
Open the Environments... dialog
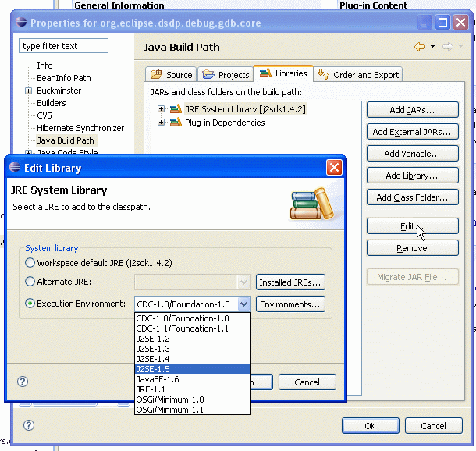[290, 304]
